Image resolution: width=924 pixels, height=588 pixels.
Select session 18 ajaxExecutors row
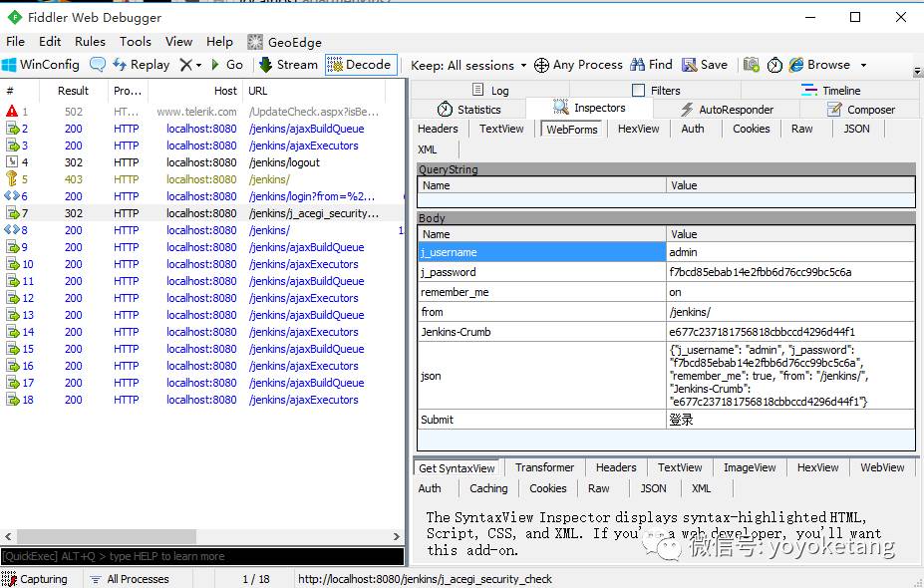[201, 400]
